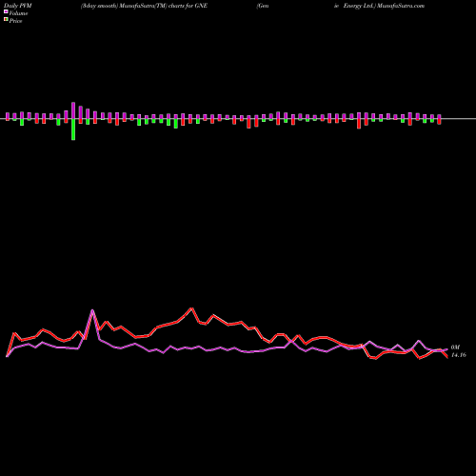Viewport: 476px width, 476px height.
Task: Click the '(3day smooth) MunafaSutra(TM) charts for GNE' heading
Action: point(144,6)
